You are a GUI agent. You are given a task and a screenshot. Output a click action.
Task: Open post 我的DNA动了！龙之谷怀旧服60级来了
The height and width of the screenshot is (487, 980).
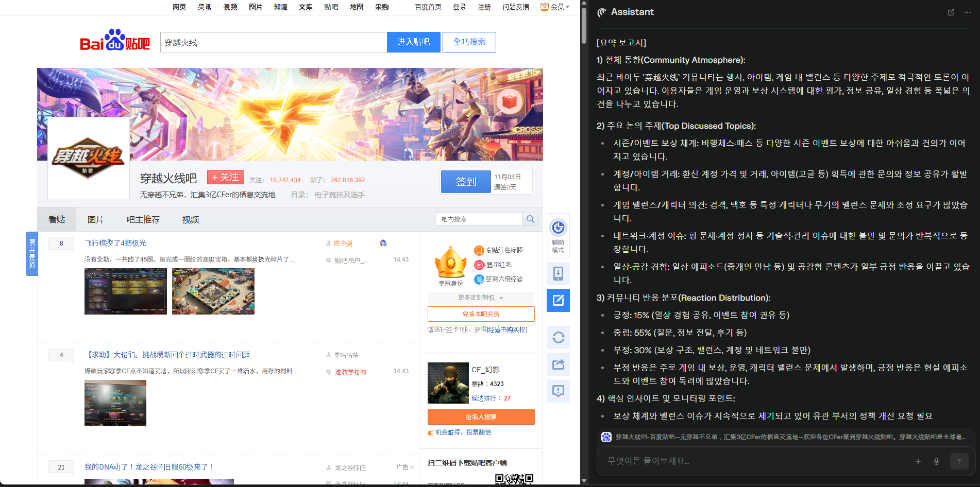149,467
